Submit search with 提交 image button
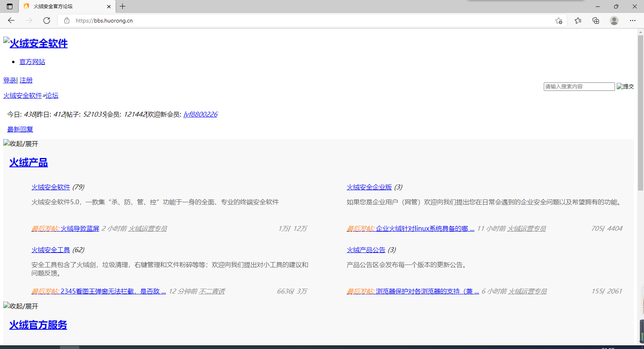 tap(625, 86)
